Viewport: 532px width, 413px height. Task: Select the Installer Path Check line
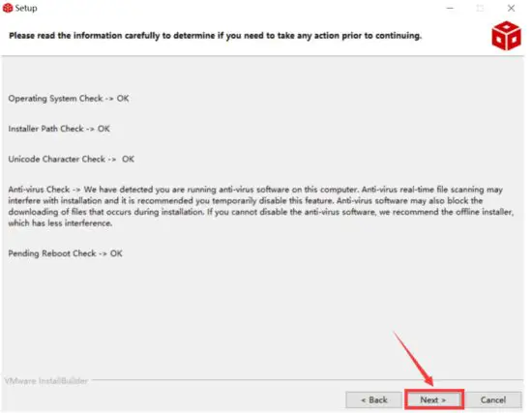[59, 129]
